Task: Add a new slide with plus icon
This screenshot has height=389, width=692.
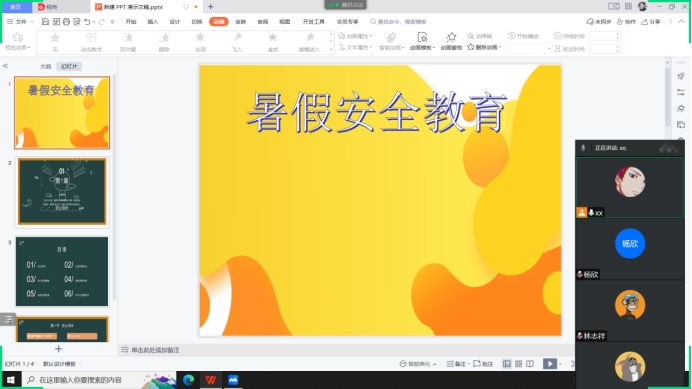Action: [x=58, y=349]
